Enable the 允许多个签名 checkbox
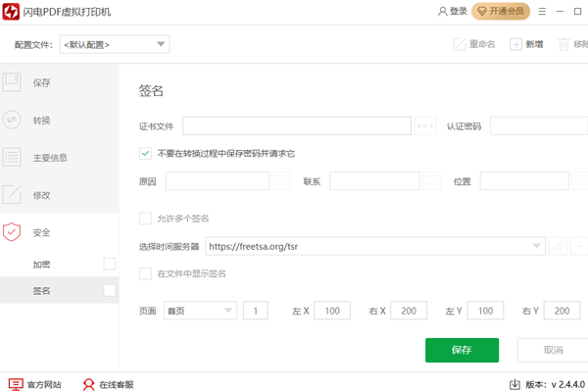This screenshot has height=392, width=588. pos(146,218)
